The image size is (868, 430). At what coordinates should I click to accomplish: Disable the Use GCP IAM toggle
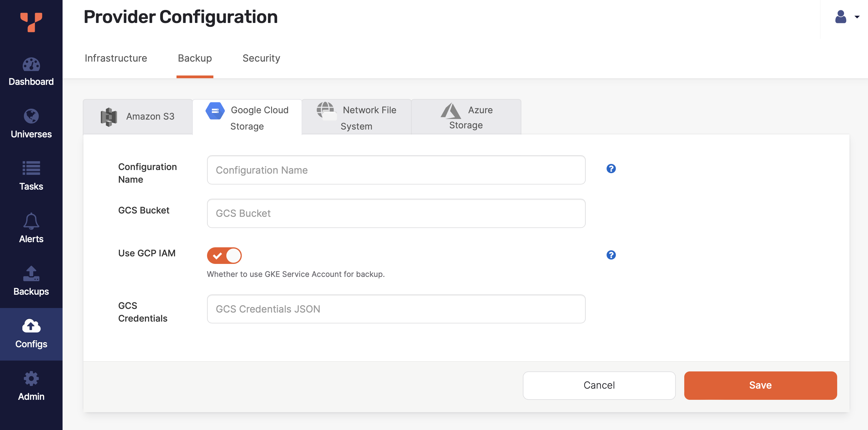pos(224,255)
